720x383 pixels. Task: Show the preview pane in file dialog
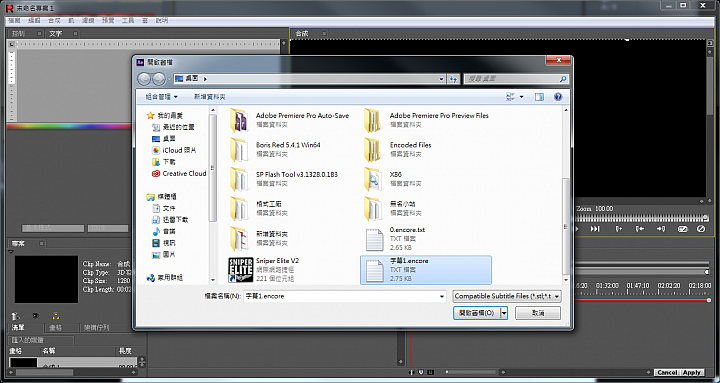(x=539, y=97)
